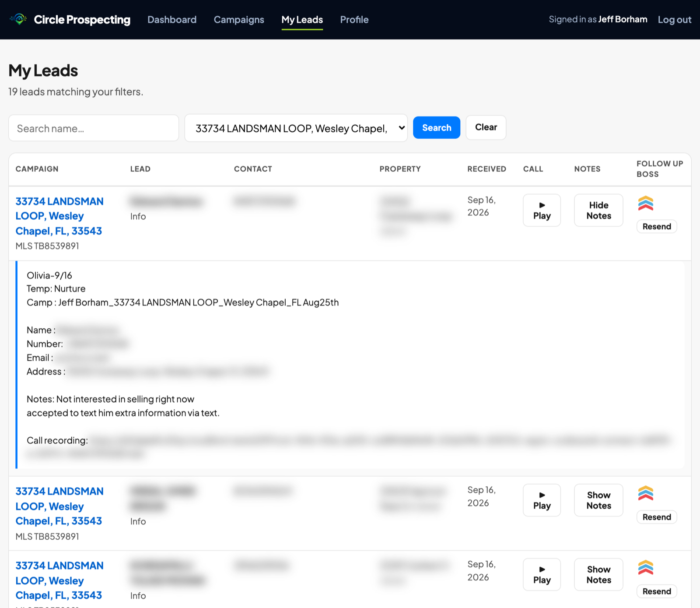Viewport: 700px width, 608px height.
Task: Open Follow Up Boss icon in third lead row
Action: pyautogui.click(x=645, y=568)
